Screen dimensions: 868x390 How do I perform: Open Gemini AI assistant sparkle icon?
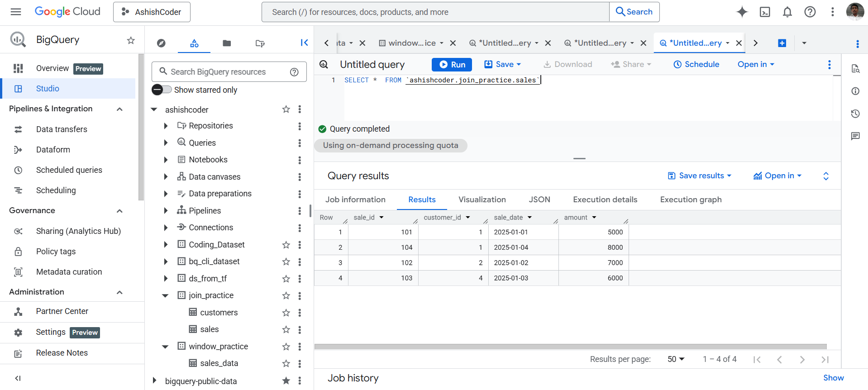(742, 12)
